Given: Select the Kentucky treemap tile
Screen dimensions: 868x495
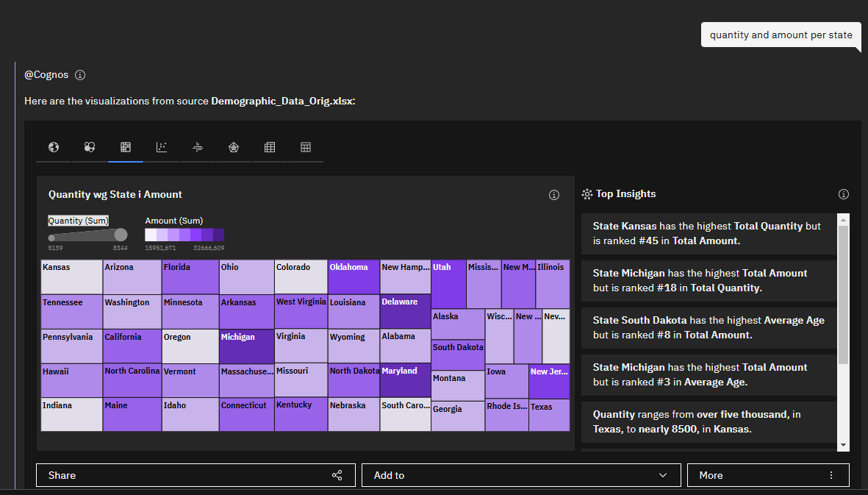Looking at the screenshot, I should (301, 414).
